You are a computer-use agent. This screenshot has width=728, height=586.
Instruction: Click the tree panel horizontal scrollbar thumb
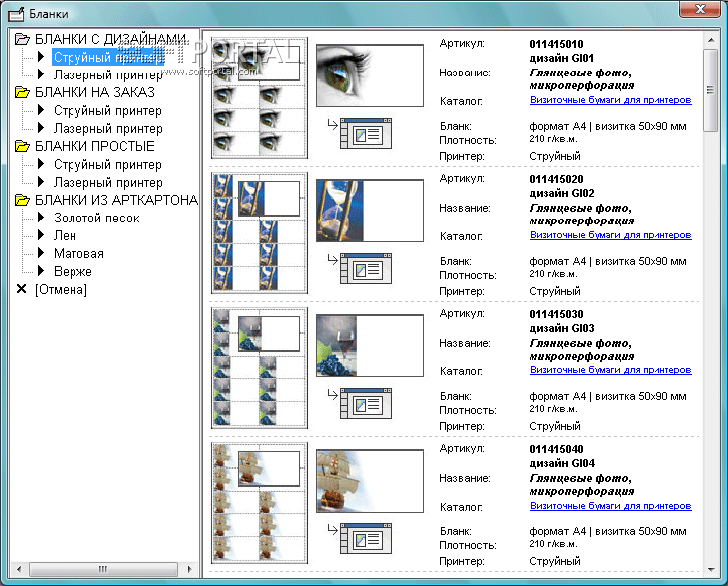coord(103,569)
